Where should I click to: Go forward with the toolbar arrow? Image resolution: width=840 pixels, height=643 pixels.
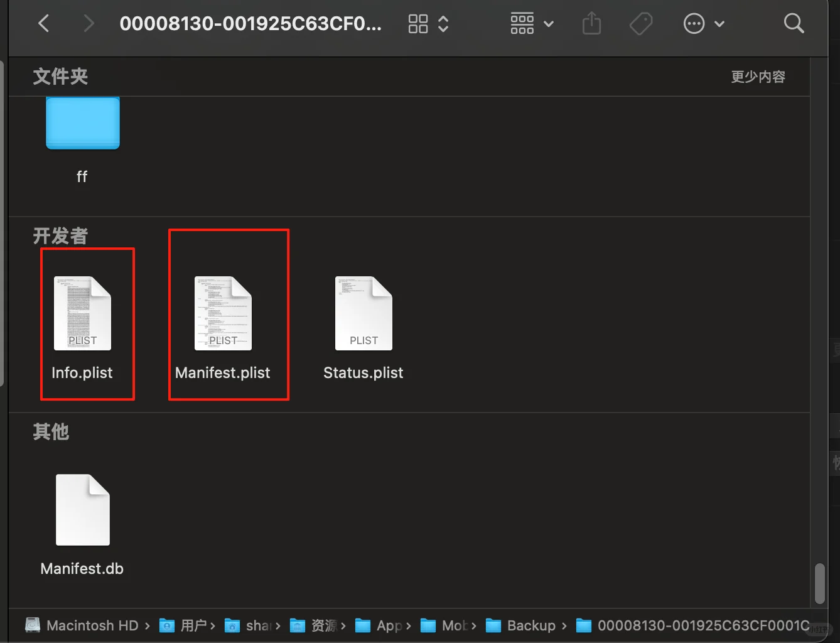(x=89, y=24)
